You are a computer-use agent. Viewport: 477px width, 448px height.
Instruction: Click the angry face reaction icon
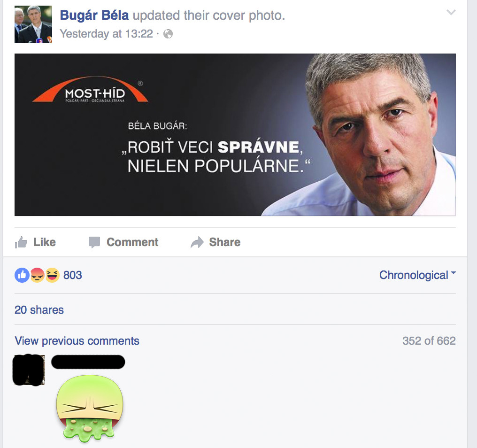point(38,276)
